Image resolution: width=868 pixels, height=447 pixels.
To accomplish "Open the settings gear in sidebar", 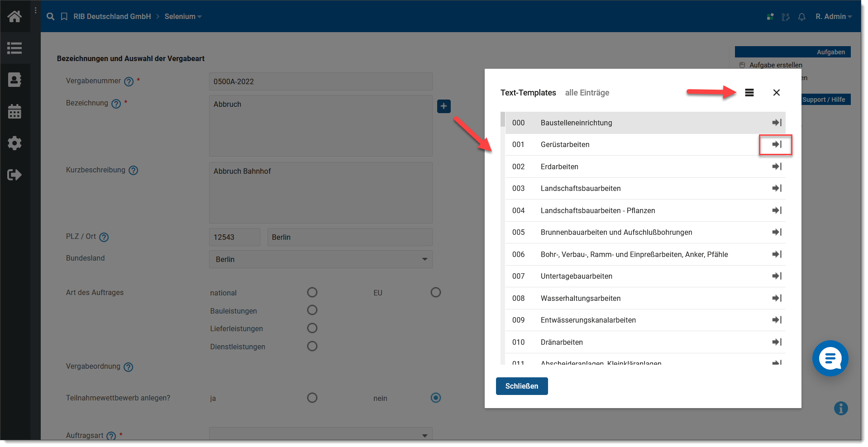I will point(14,143).
